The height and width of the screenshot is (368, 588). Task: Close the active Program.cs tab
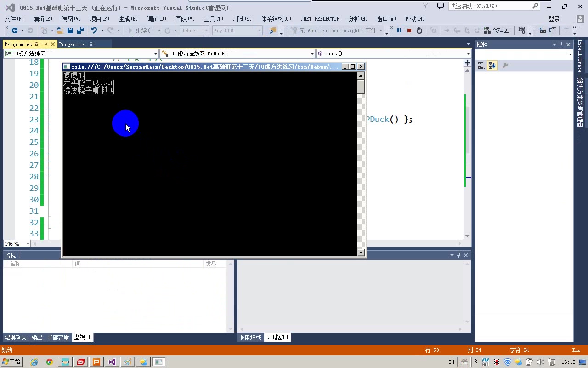(53, 44)
